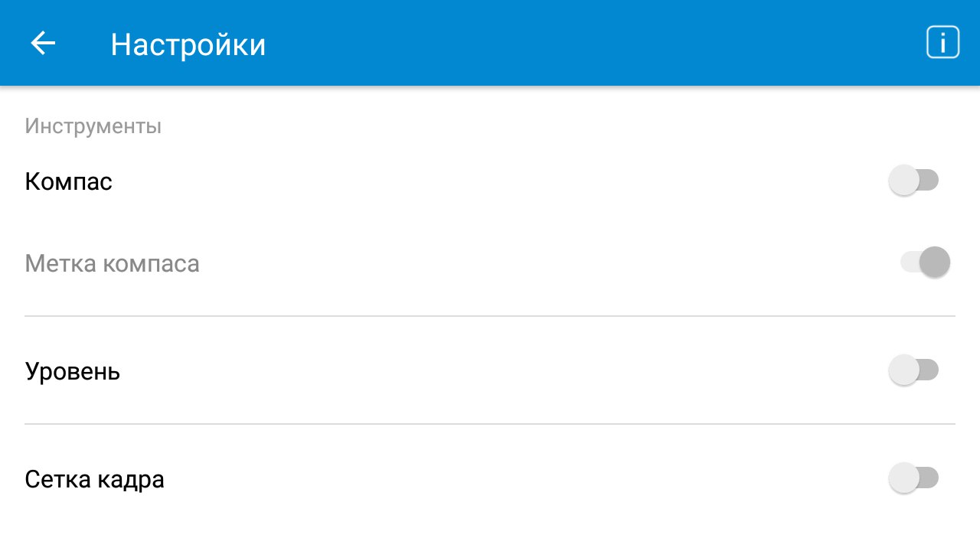Screen dimensions: 980x551
Task: Click the Настройки title text
Action: 188,44
